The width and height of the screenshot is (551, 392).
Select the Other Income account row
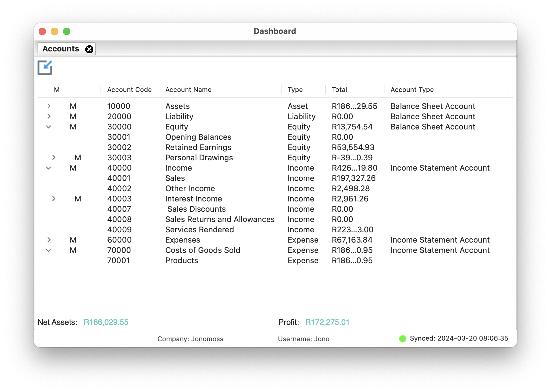tap(275, 188)
